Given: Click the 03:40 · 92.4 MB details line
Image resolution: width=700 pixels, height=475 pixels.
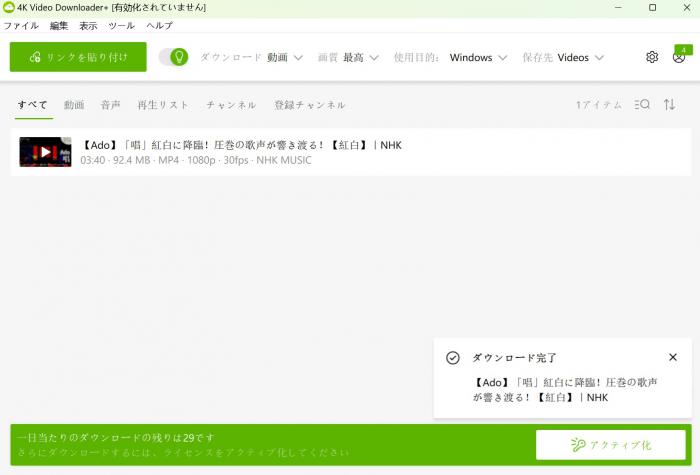Looking at the screenshot, I should pyautogui.click(x=196, y=160).
